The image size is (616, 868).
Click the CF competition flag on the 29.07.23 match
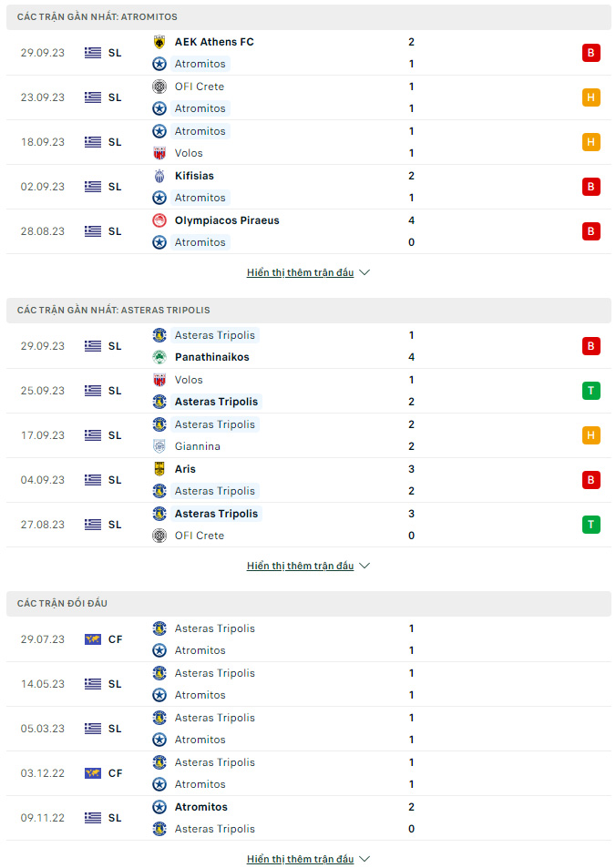click(x=93, y=639)
